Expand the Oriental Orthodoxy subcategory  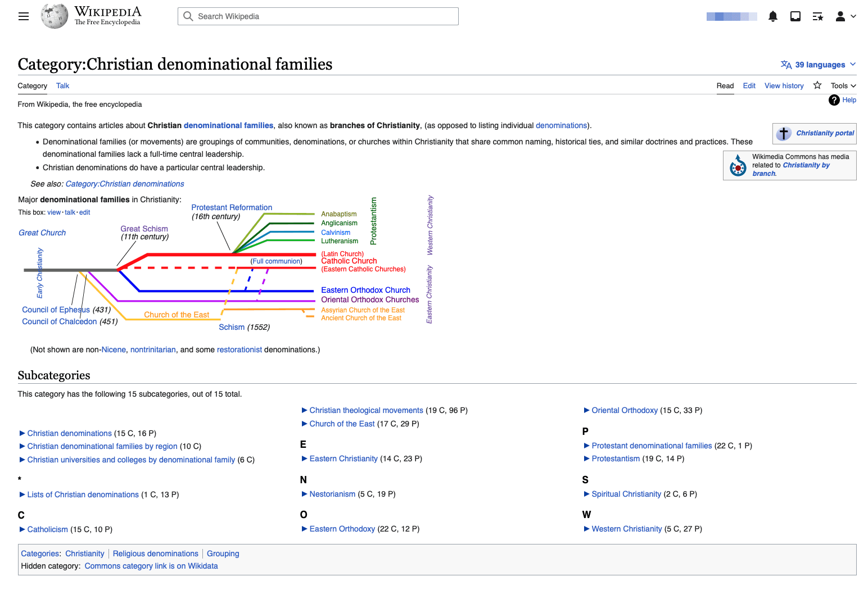tap(587, 410)
